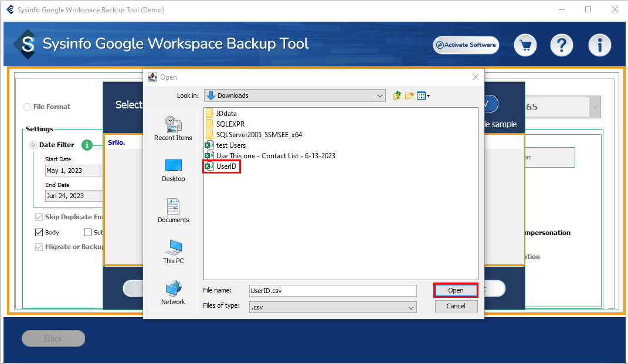Click the Activate Software button
This screenshot has height=364, width=628.
point(466,45)
